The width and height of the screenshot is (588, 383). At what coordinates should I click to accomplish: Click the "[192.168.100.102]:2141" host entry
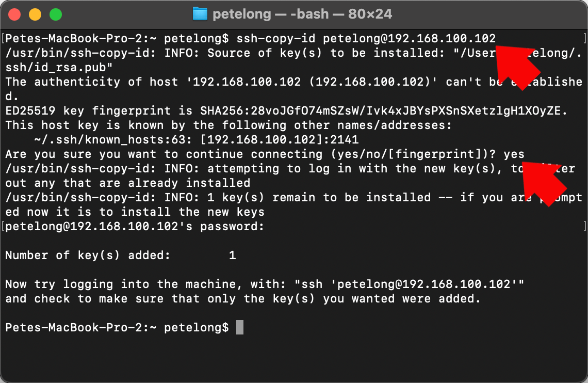coord(280,139)
